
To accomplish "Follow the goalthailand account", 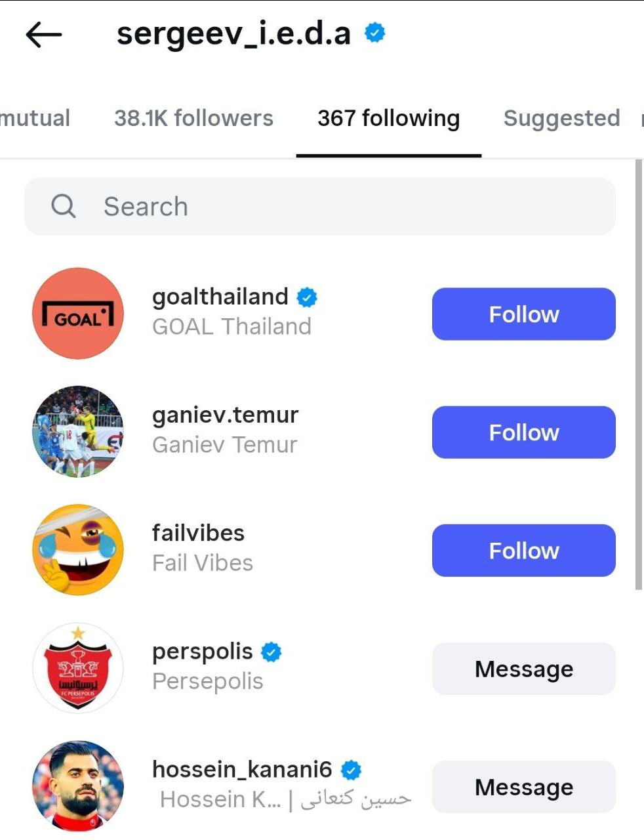I will coord(523,314).
